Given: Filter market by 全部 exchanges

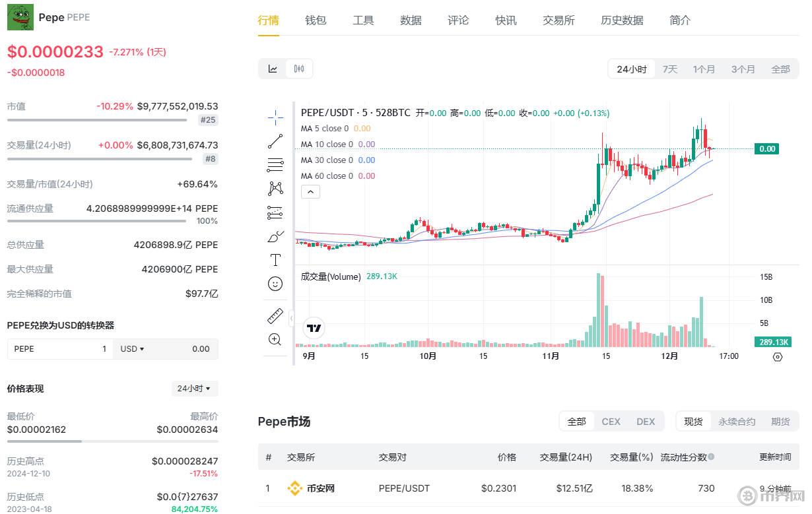Looking at the screenshot, I should click(x=576, y=422).
